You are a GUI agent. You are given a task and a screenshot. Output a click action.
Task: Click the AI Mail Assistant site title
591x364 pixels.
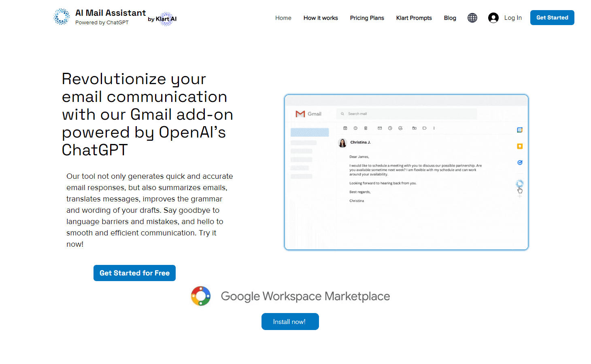111,13
